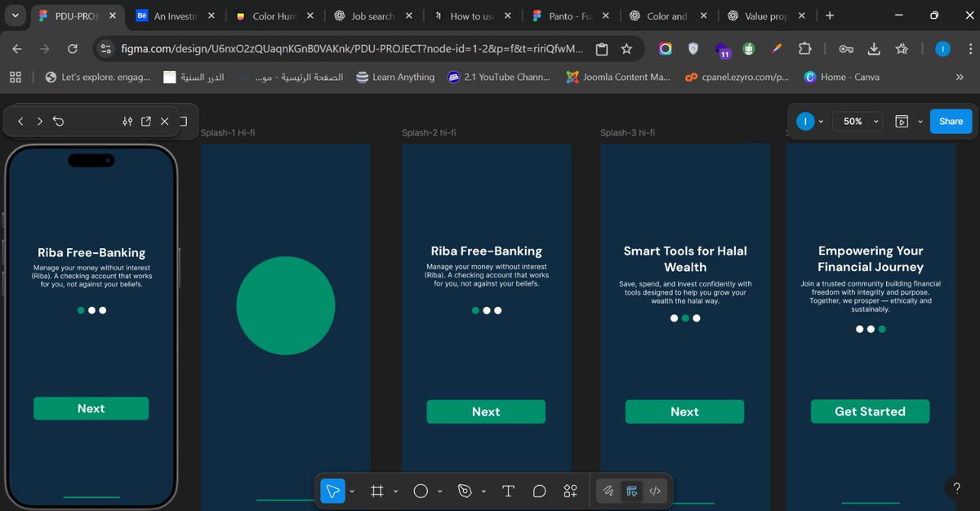The height and width of the screenshot is (511, 980).
Task: Switch to the Value prop tab
Action: point(766,16)
